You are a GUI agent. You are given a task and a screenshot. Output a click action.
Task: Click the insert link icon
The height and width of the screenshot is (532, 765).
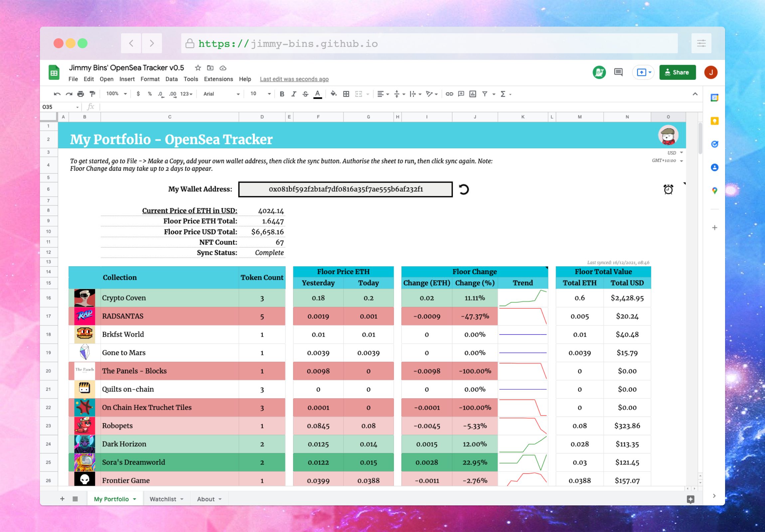(x=449, y=94)
